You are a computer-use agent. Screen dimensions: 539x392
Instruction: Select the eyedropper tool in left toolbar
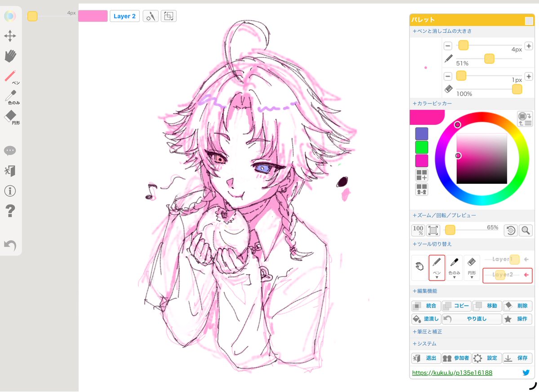(11, 97)
